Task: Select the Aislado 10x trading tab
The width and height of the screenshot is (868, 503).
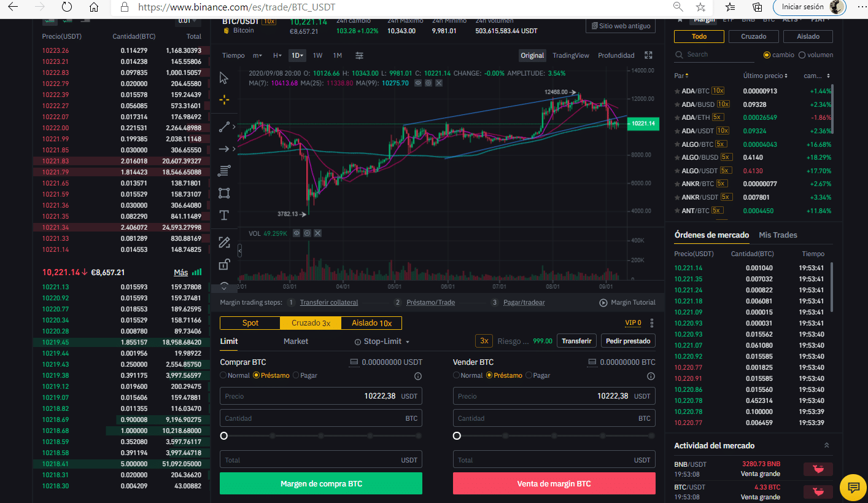Action: click(371, 323)
